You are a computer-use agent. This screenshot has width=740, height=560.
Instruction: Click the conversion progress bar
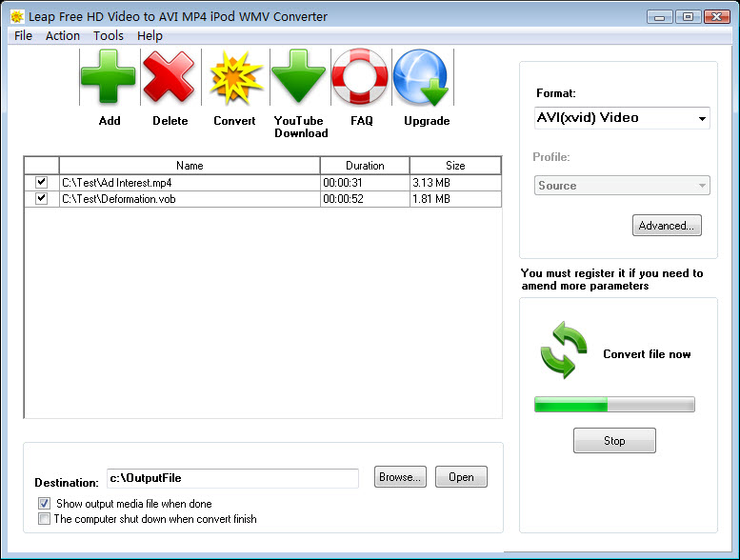(x=614, y=405)
